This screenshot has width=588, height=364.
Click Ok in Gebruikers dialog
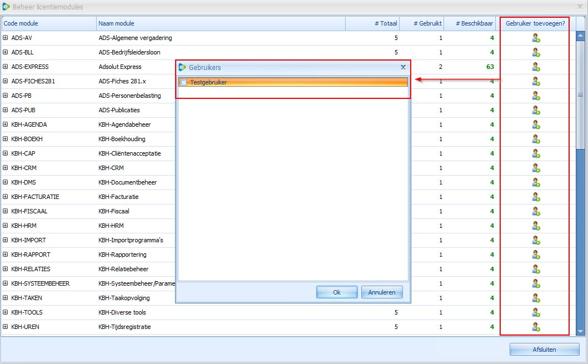[336, 292]
